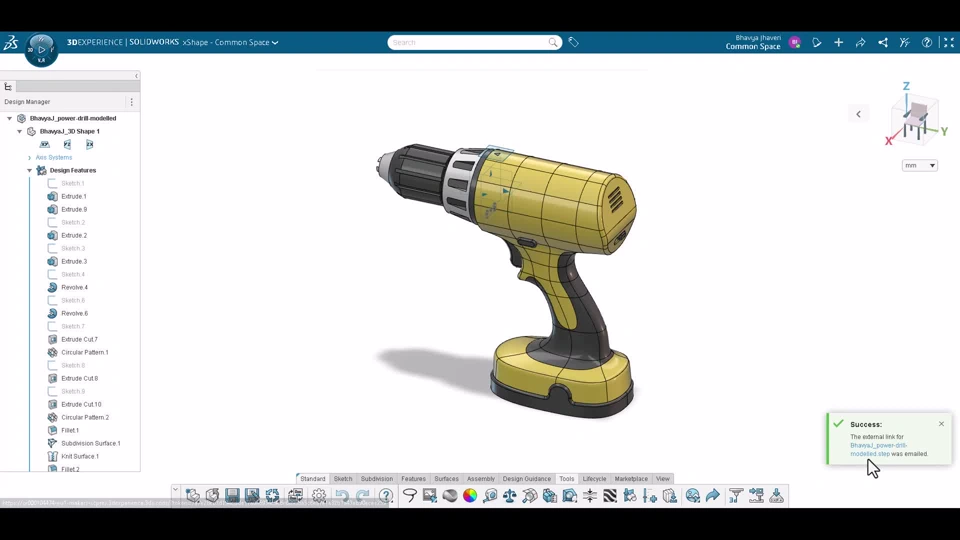
Task: Click the plus Add icon in top bar
Action: (x=838, y=42)
